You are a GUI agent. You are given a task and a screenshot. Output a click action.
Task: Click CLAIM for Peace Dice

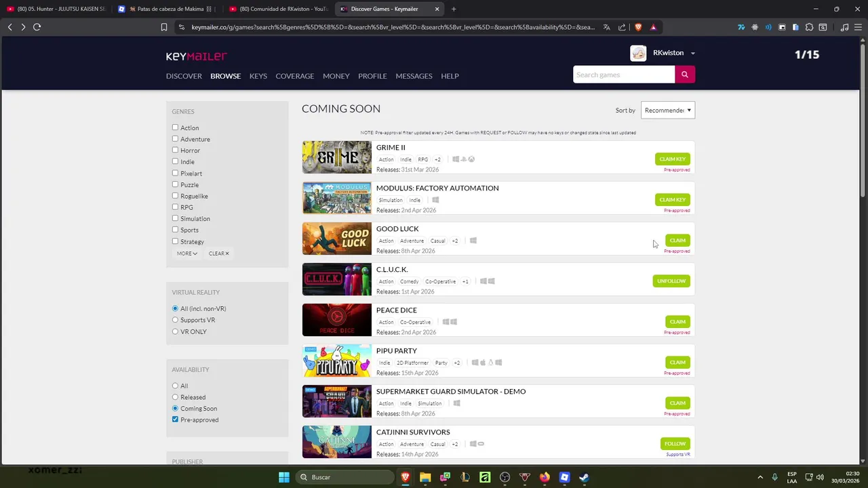click(677, 322)
